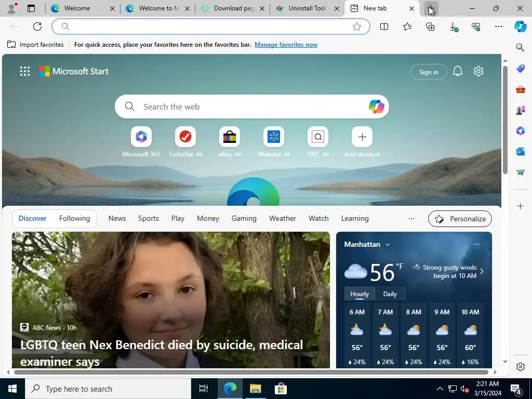This screenshot has height=399, width=532.
Task: Open the Microsoft 365 shortcut tile
Action: pyautogui.click(x=141, y=137)
